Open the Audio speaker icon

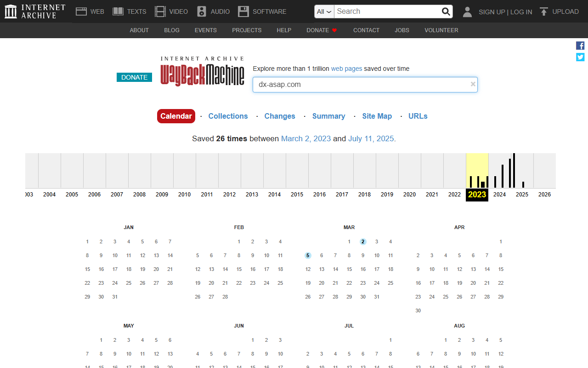click(x=202, y=11)
